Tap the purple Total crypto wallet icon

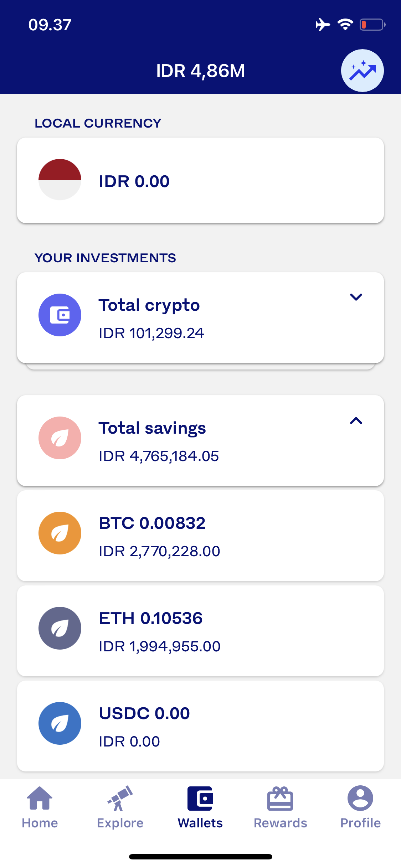click(x=60, y=315)
